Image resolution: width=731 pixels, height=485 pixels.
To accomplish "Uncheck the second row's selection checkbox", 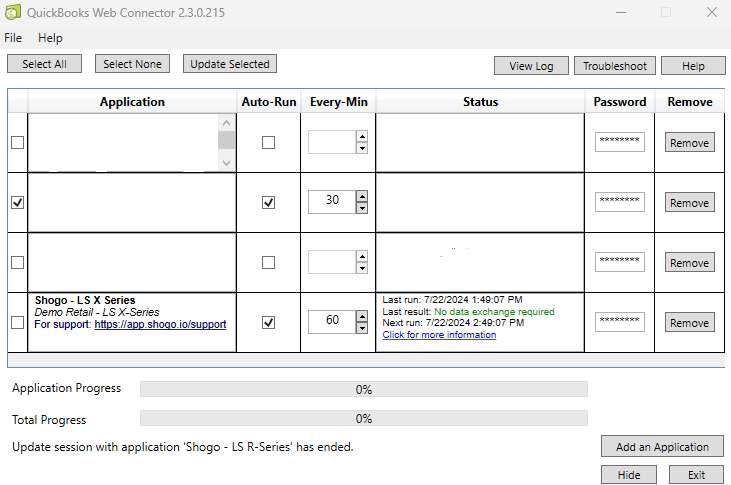I will [x=17, y=202].
